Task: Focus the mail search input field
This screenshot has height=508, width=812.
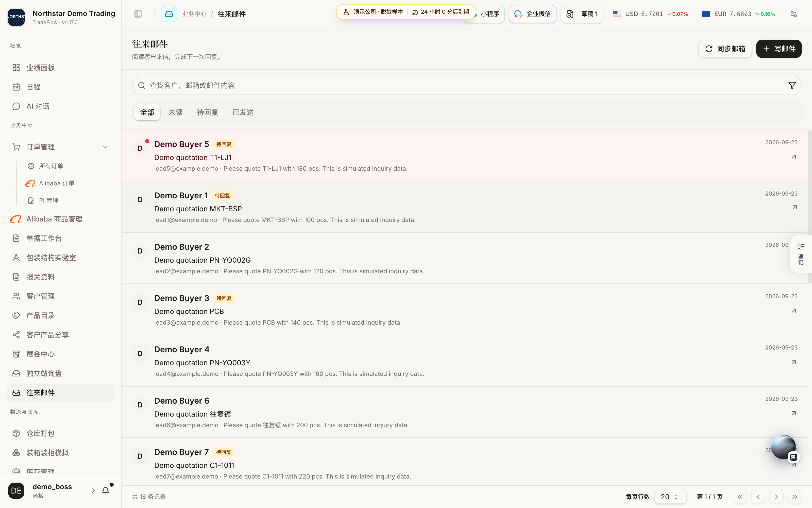Action: click(x=466, y=85)
